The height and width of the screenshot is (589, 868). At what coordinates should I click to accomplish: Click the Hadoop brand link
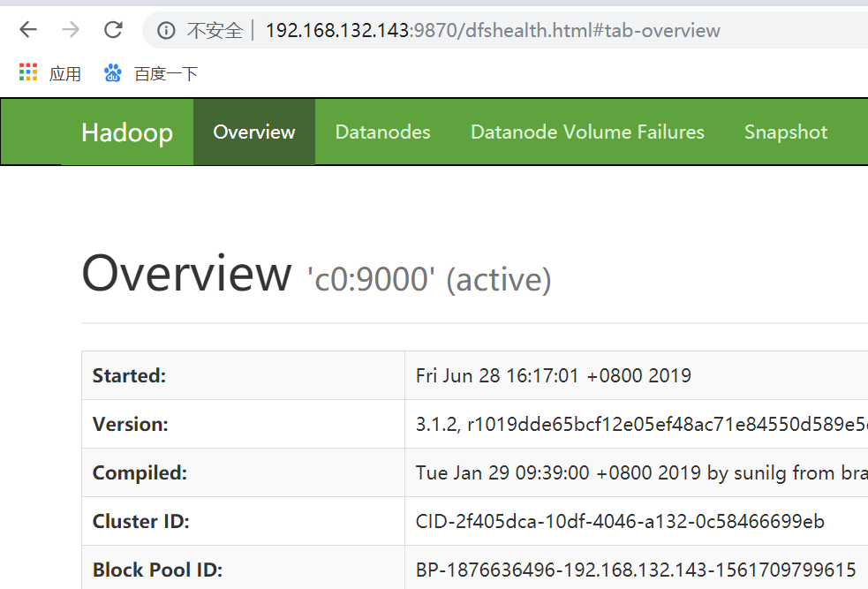pos(127,132)
